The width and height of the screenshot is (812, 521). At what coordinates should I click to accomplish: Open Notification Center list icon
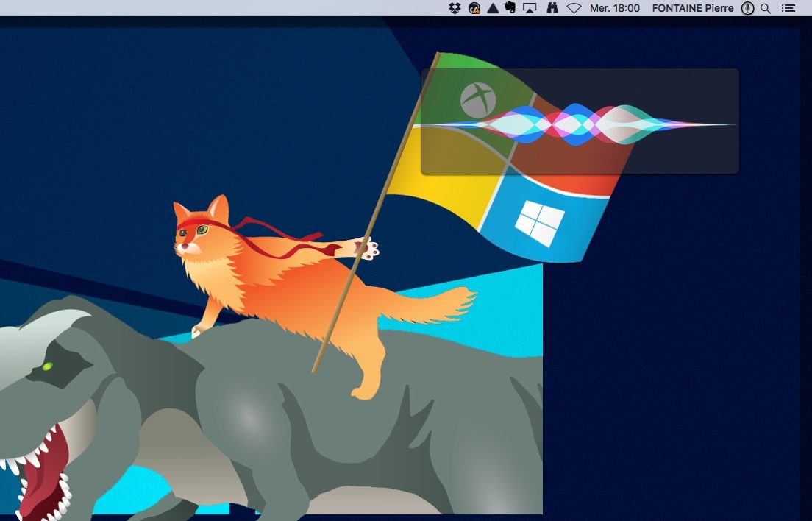(788, 8)
